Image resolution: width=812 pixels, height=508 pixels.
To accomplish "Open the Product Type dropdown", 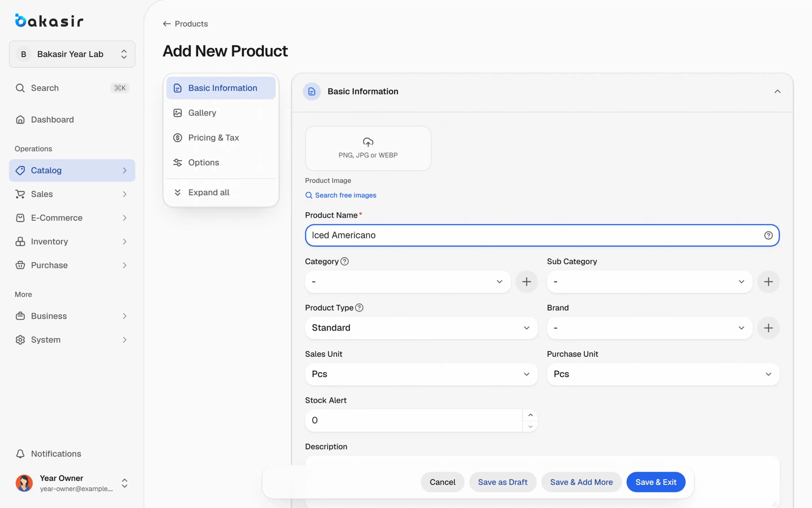I will 421,328.
